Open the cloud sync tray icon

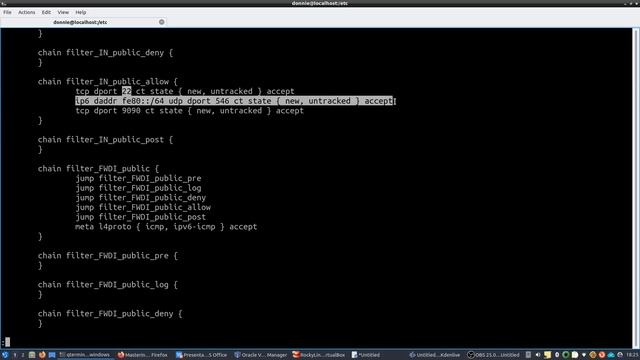point(611,355)
